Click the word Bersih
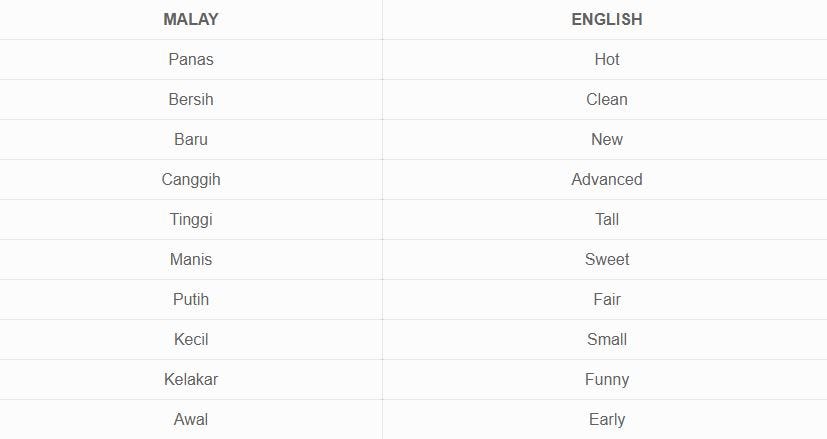 point(191,99)
